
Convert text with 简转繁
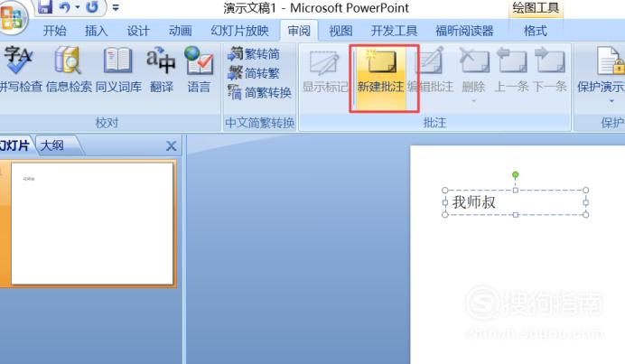(x=254, y=73)
